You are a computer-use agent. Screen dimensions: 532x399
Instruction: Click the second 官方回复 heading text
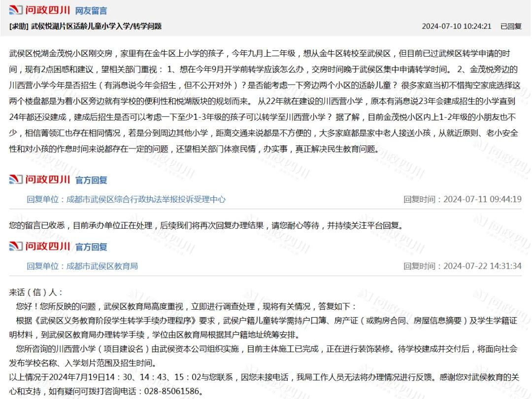[91, 247]
